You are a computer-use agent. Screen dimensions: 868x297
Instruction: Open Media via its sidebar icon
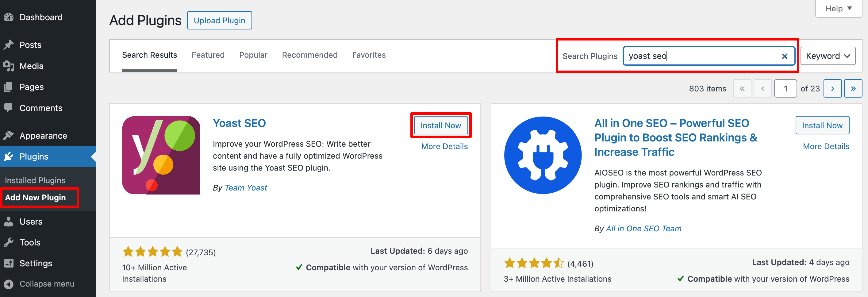[9, 66]
